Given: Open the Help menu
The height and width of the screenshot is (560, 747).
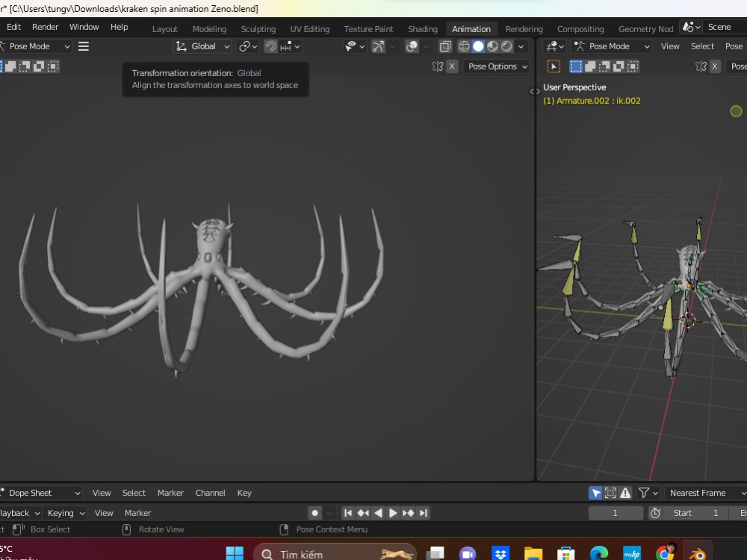Looking at the screenshot, I should pos(119,27).
